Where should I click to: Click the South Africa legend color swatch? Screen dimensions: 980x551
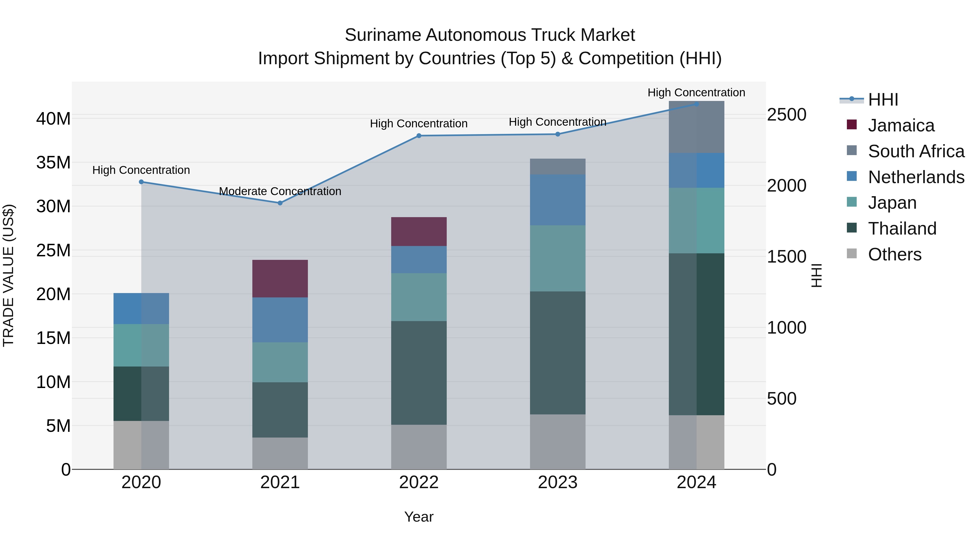coord(852,150)
